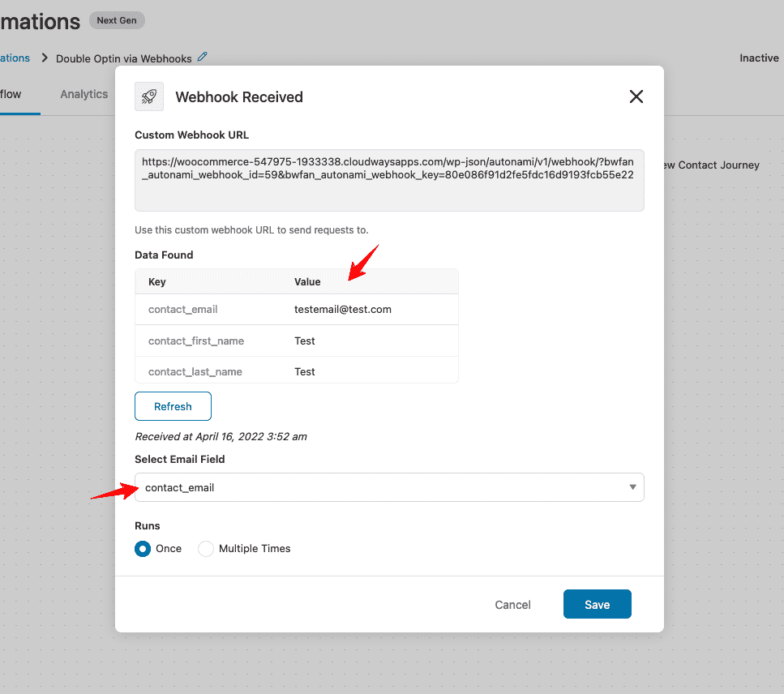Image resolution: width=784 pixels, height=694 pixels.
Task: Click the rocket icon beside Webhook Received
Action: (149, 96)
